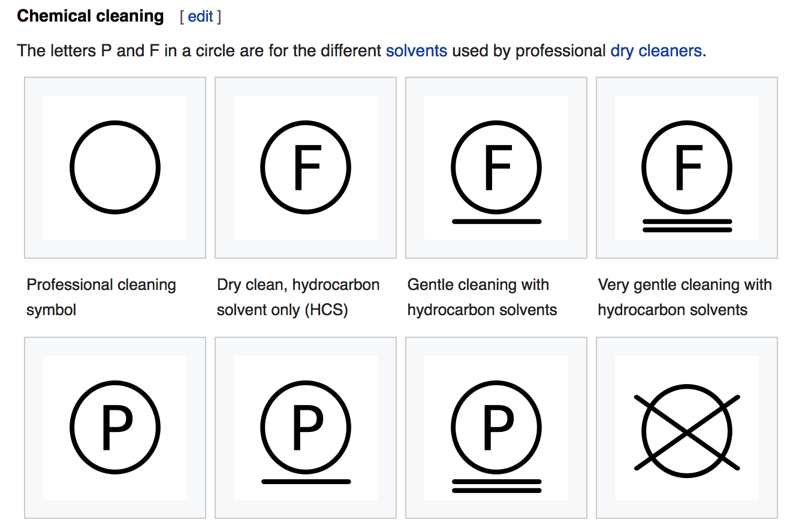Click the empty circle professional cleaning symbol
This screenshot has height=532, width=796.
tap(115, 167)
